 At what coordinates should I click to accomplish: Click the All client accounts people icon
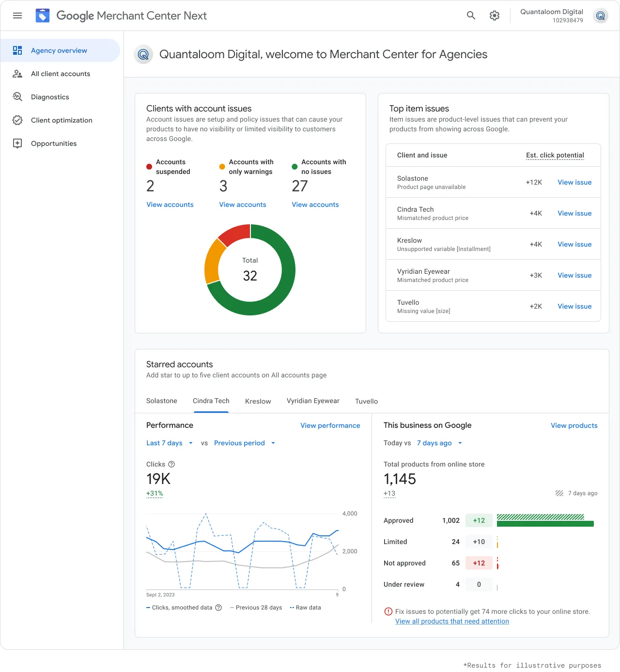coord(17,74)
